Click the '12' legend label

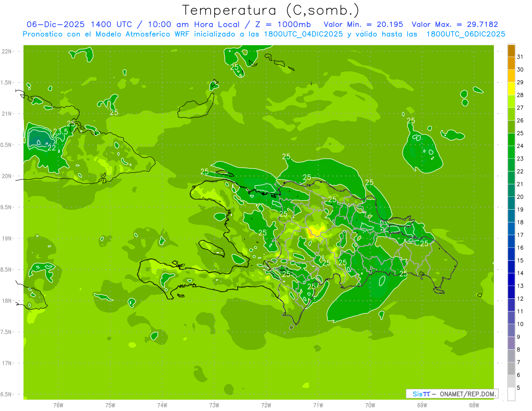coord(520,299)
